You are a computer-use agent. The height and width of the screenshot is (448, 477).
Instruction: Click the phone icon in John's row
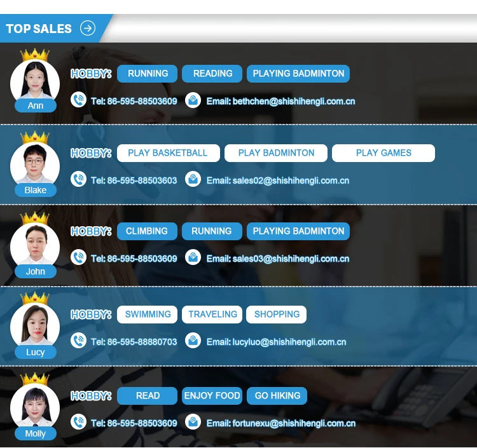click(78, 257)
